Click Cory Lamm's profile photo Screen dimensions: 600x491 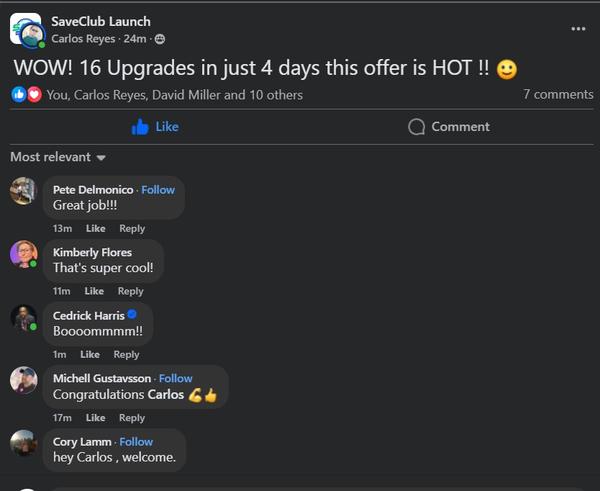(24, 443)
